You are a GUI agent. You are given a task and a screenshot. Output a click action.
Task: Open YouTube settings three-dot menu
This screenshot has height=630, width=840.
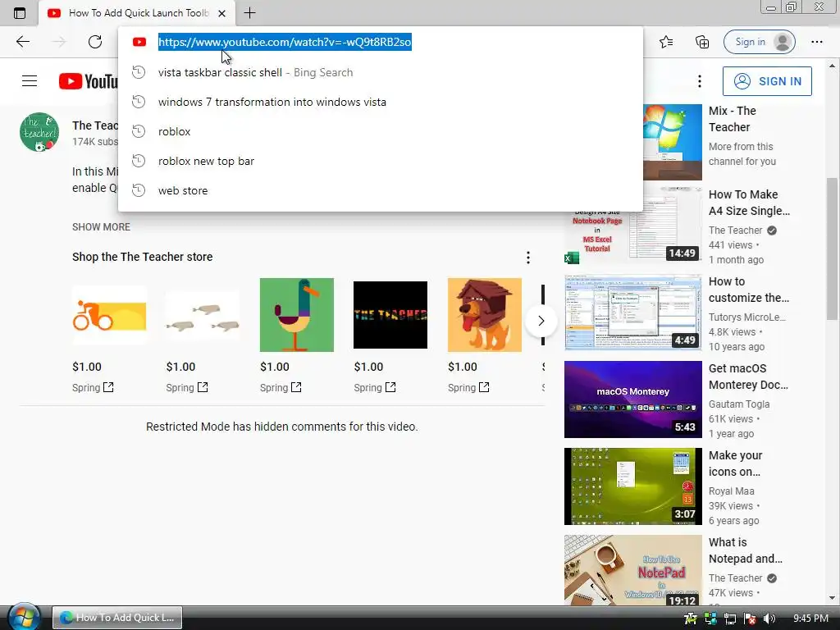point(699,81)
